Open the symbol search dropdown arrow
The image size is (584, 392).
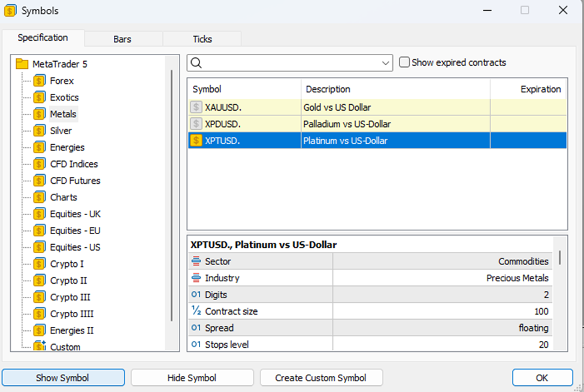click(386, 63)
